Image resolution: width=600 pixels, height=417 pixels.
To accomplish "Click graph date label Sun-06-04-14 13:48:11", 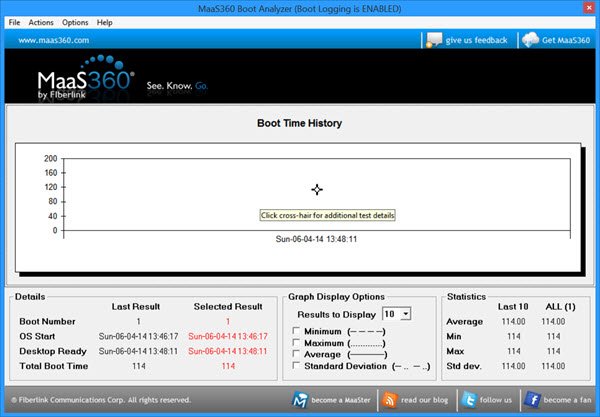I will pos(316,239).
